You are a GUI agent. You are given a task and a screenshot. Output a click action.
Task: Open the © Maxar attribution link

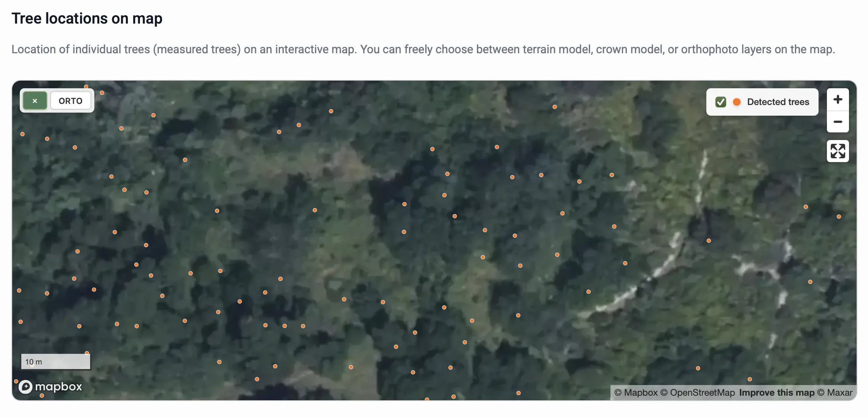tap(835, 393)
